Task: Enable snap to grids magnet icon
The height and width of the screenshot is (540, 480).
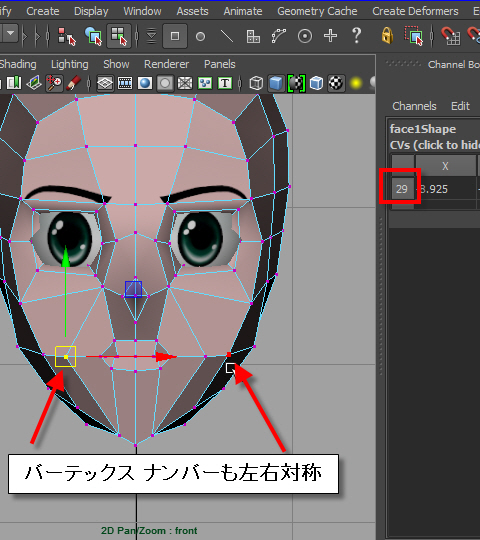Action: click(x=450, y=36)
